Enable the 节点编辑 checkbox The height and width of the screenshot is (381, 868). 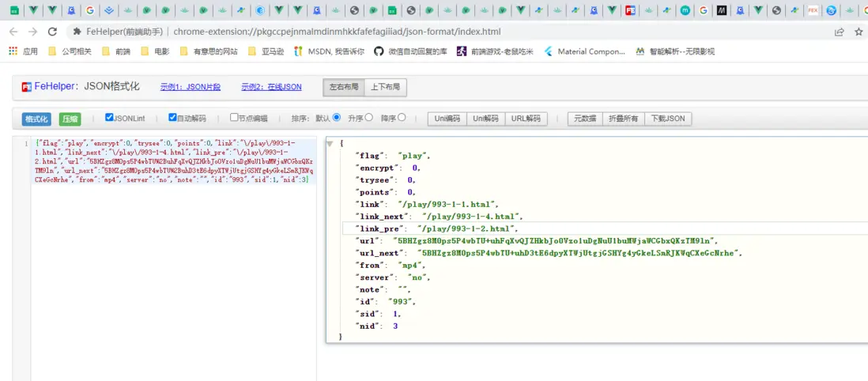[x=234, y=118]
